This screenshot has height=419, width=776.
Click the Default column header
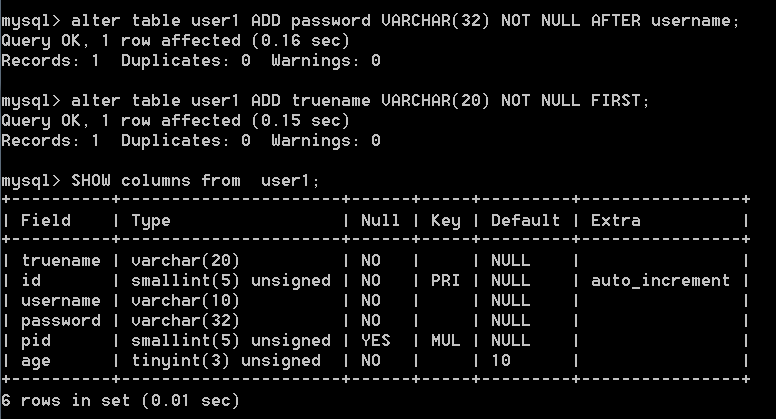click(x=525, y=220)
